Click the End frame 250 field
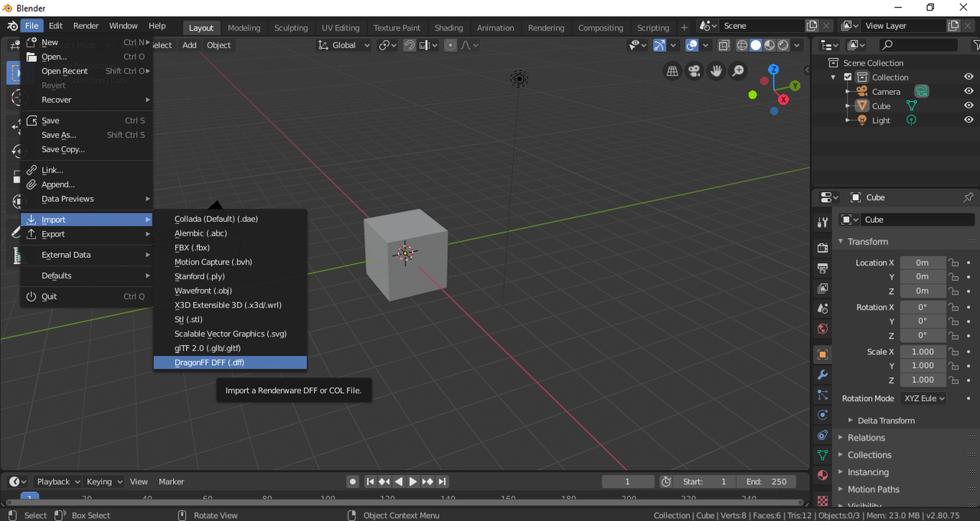The height and width of the screenshot is (521, 980). [766, 482]
